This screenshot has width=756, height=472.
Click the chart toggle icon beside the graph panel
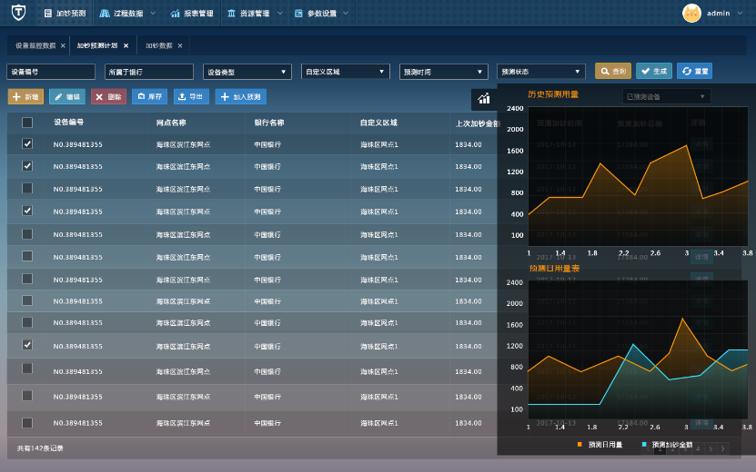tap(484, 98)
